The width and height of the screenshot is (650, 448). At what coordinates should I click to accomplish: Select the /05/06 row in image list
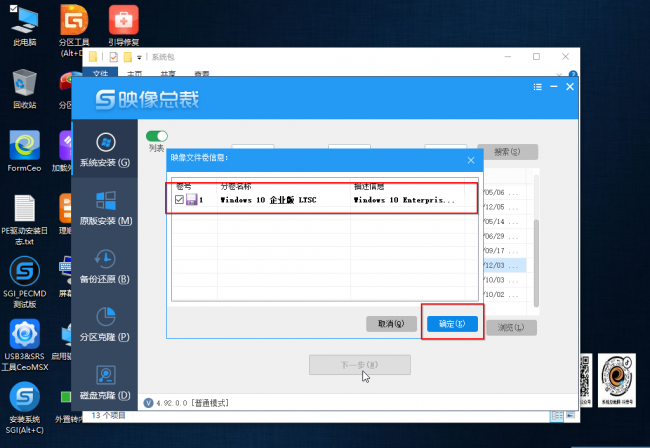pos(505,192)
